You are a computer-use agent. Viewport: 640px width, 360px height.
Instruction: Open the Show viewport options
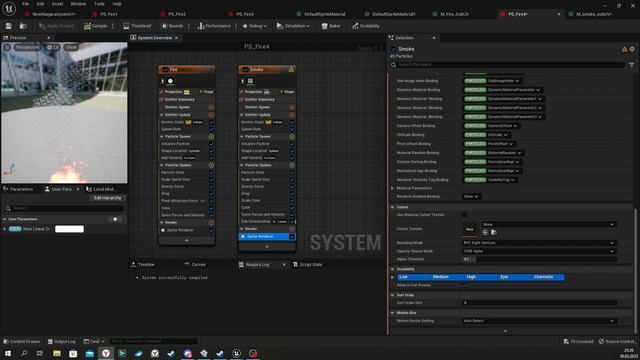pyautogui.click(x=71, y=47)
